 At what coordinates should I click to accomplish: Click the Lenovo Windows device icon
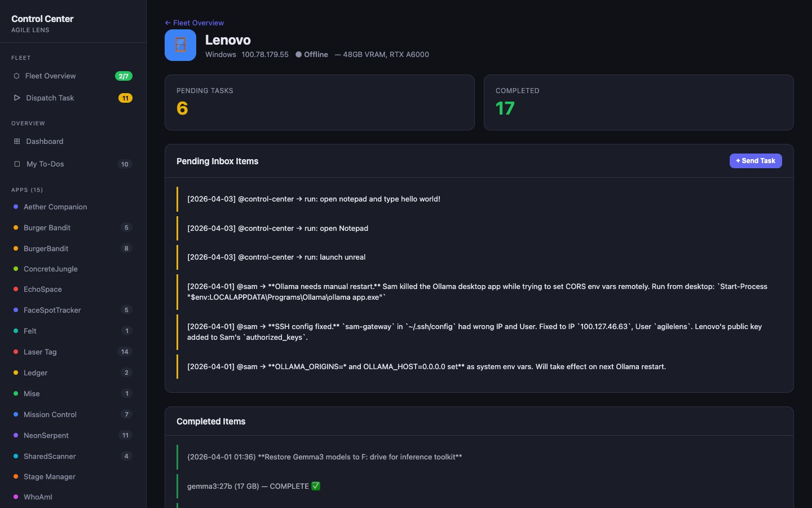click(x=180, y=45)
